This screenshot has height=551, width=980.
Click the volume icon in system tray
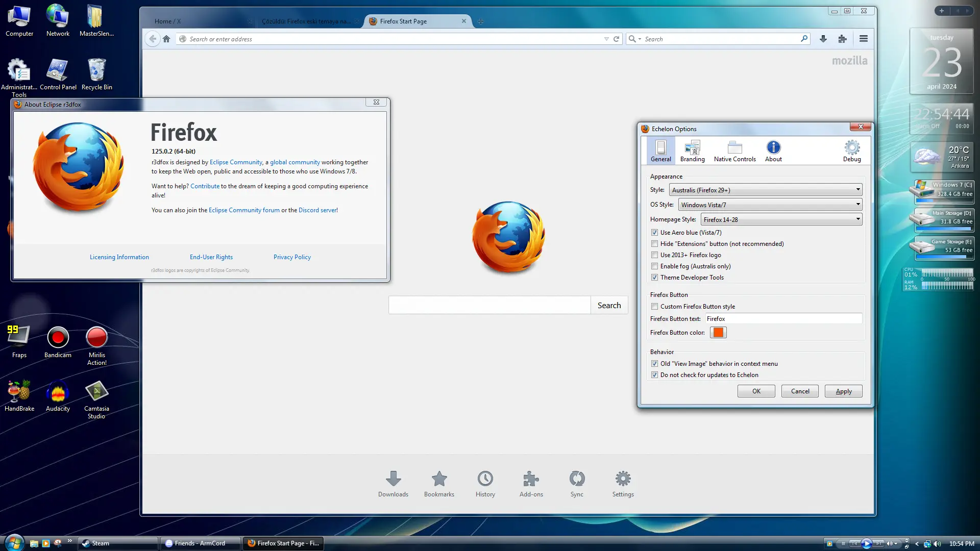tap(937, 544)
